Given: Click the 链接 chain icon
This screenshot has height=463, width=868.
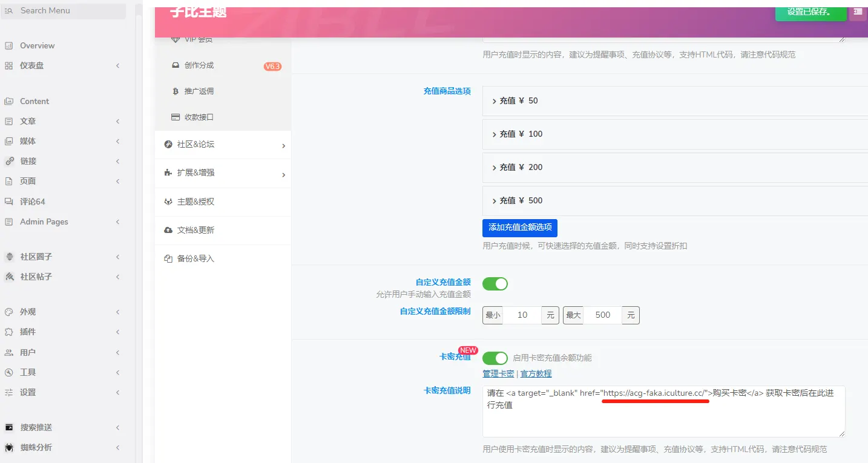Looking at the screenshot, I should coord(8,161).
